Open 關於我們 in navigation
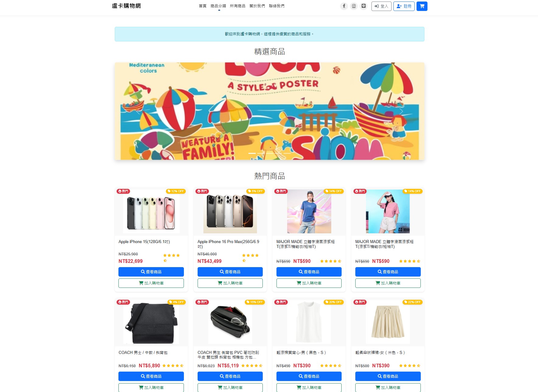 click(x=257, y=6)
